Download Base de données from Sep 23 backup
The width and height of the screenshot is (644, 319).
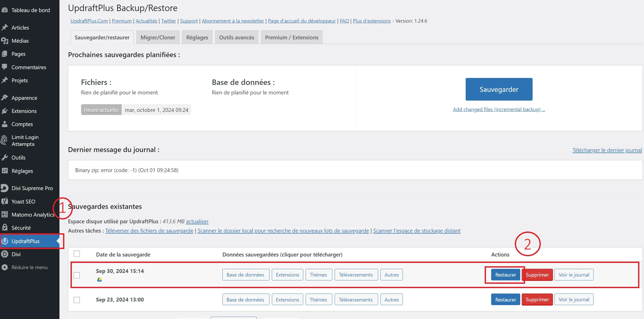(x=246, y=299)
